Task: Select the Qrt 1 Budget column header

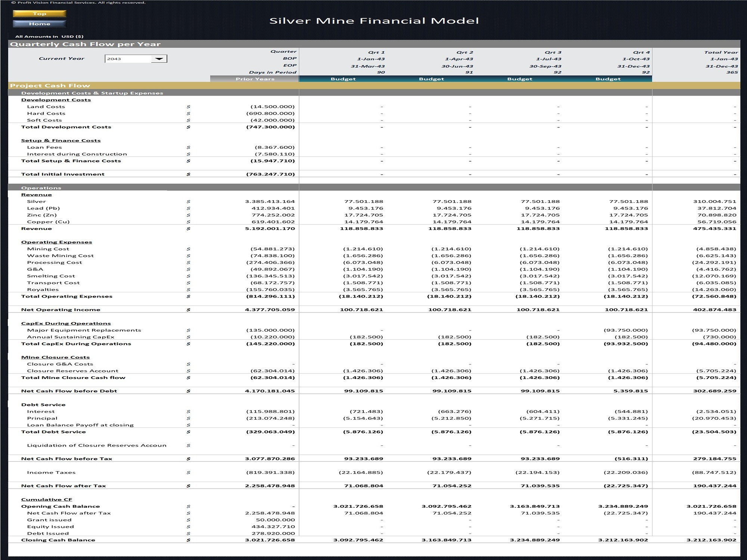Action: [344, 79]
